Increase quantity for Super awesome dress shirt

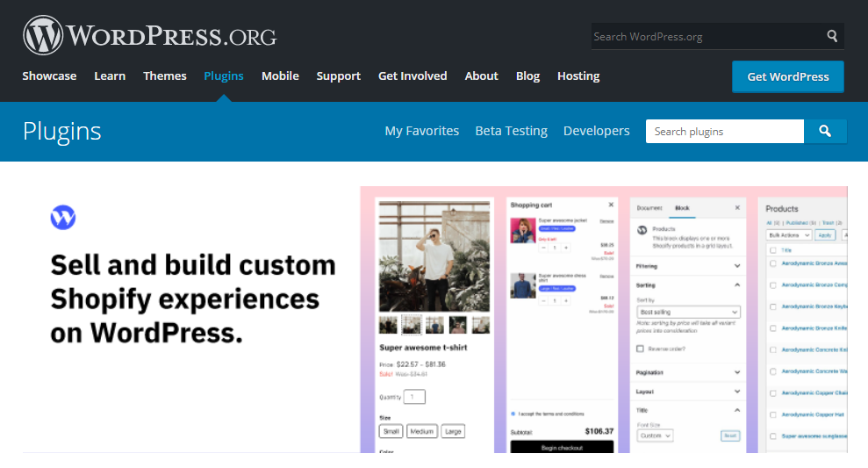pos(566,301)
